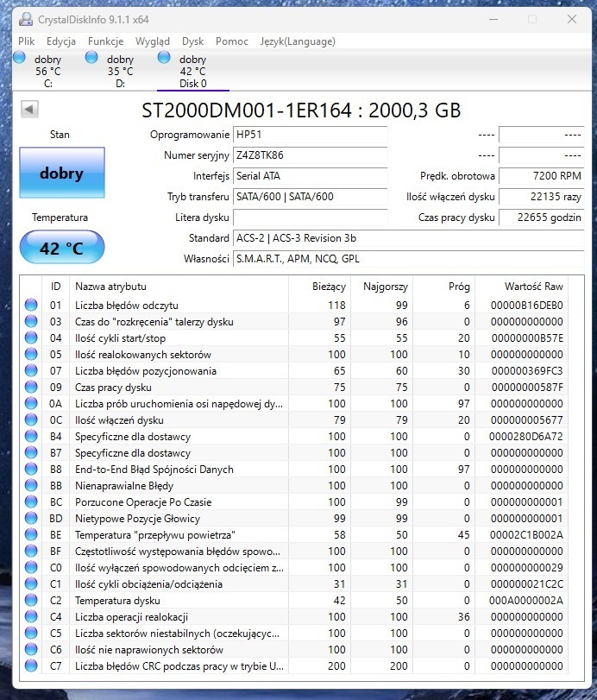This screenshot has width=597, height=700.
Task: Click the 42 °C temperature button
Action: 62,248
